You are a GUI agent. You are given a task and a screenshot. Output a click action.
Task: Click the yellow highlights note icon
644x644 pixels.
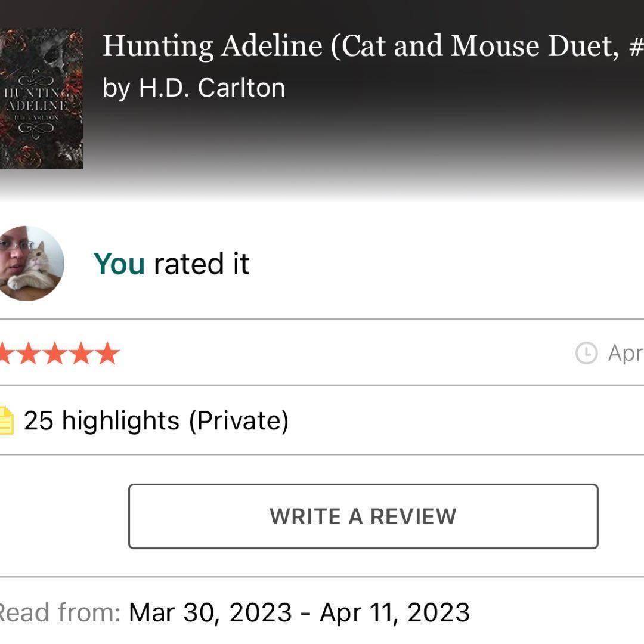pos(6,421)
